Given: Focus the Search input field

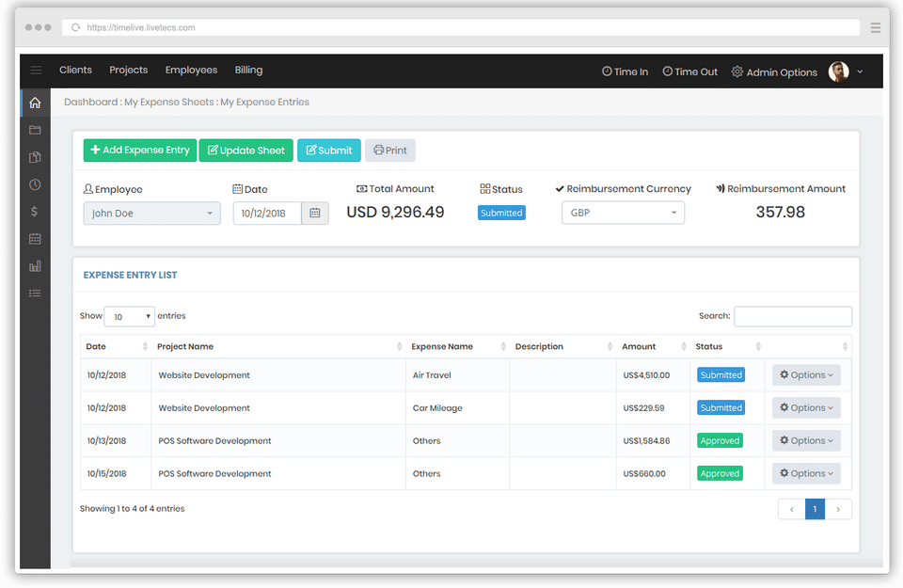Looking at the screenshot, I should click(x=792, y=316).
